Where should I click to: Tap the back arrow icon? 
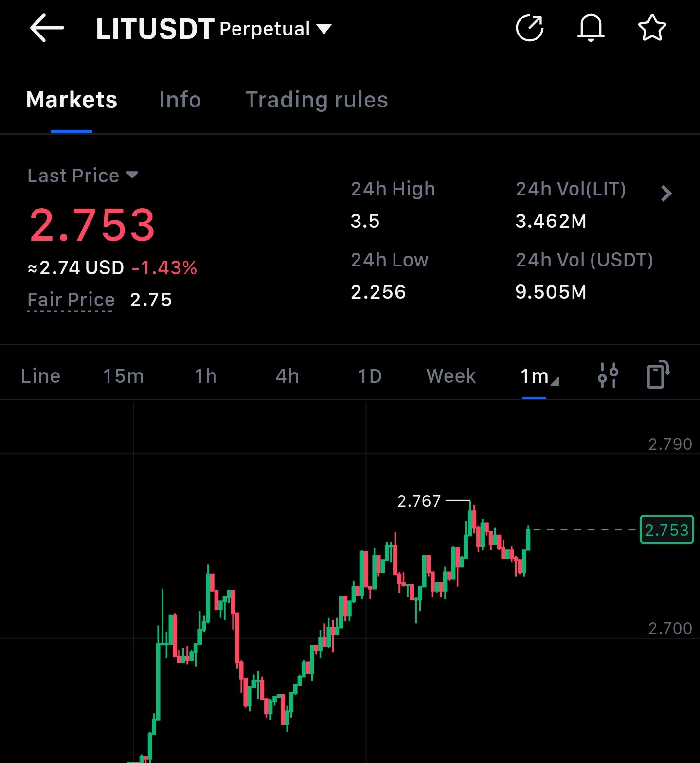[47, 28]
